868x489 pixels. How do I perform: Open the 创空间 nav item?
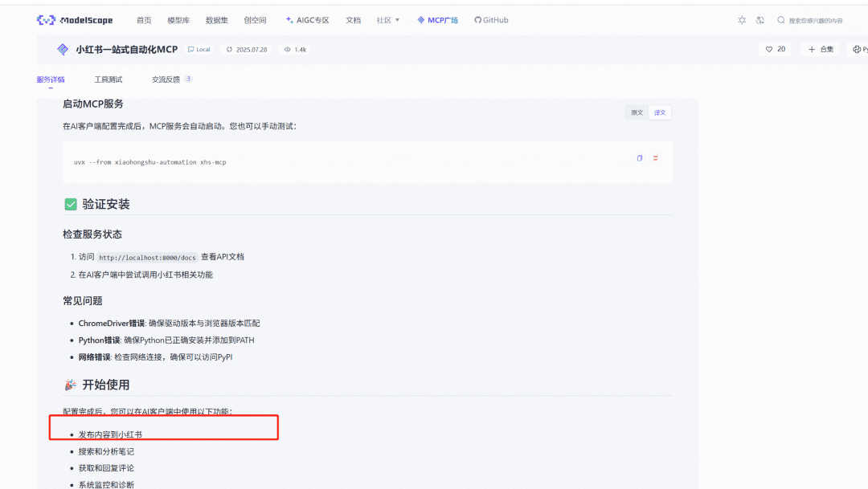click(255, 20)
